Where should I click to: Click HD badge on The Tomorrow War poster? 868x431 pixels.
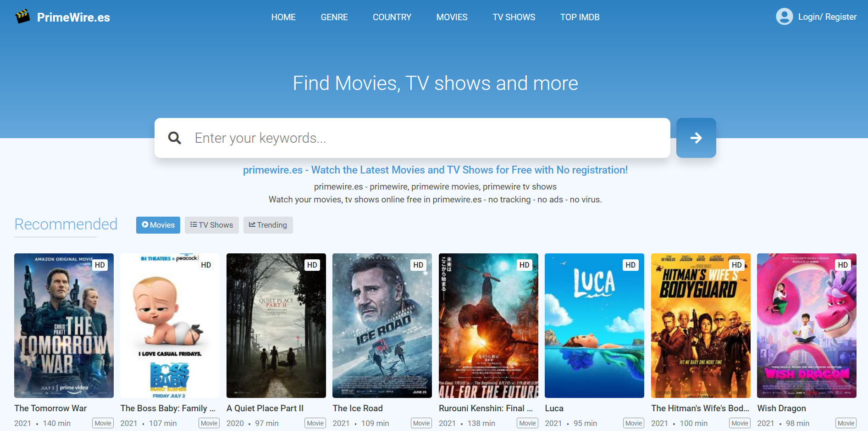(x=100, y=265)
